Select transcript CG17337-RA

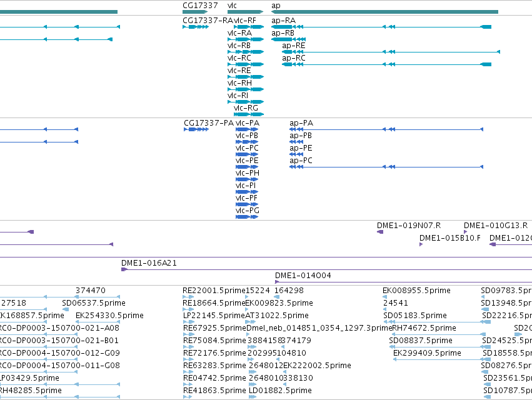click(208, 21)
